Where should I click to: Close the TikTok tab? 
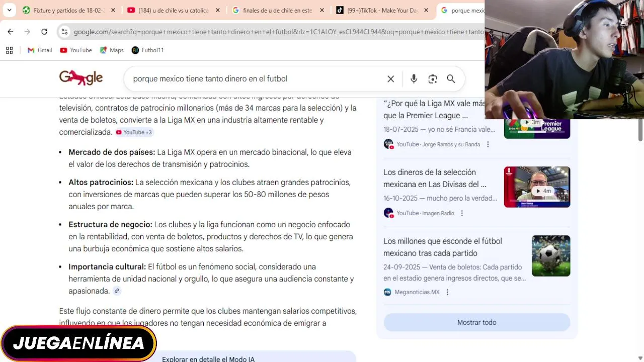[426, 10]
